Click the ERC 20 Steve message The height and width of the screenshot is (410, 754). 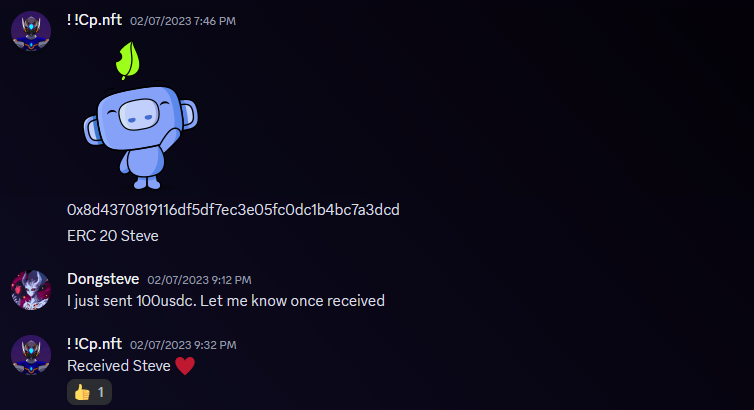(x=113, y=236)
